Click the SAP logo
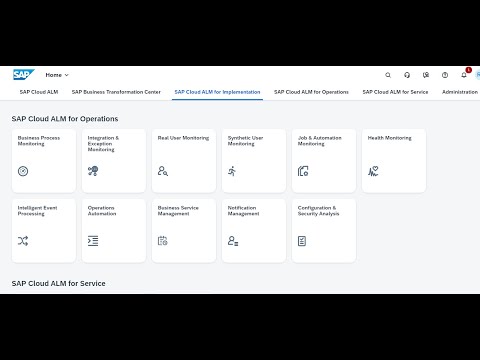480x360 pixels. coord(23,75)
